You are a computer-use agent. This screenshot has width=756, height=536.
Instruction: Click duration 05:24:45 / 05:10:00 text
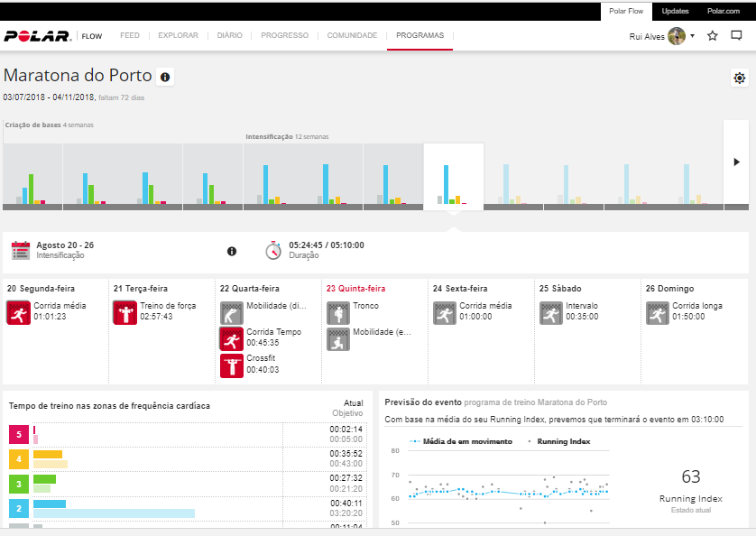[x=327, y=245]
